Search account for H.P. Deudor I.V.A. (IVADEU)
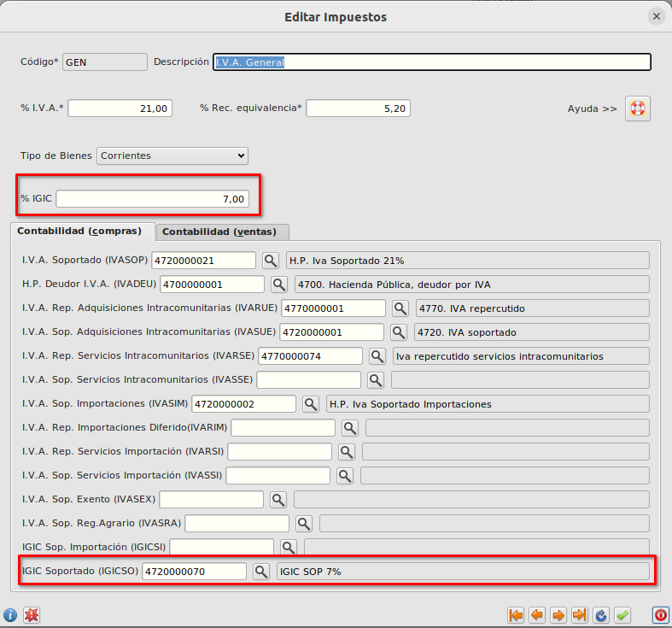Viewport: 672px width, 628px height. [x=279, y=285]
